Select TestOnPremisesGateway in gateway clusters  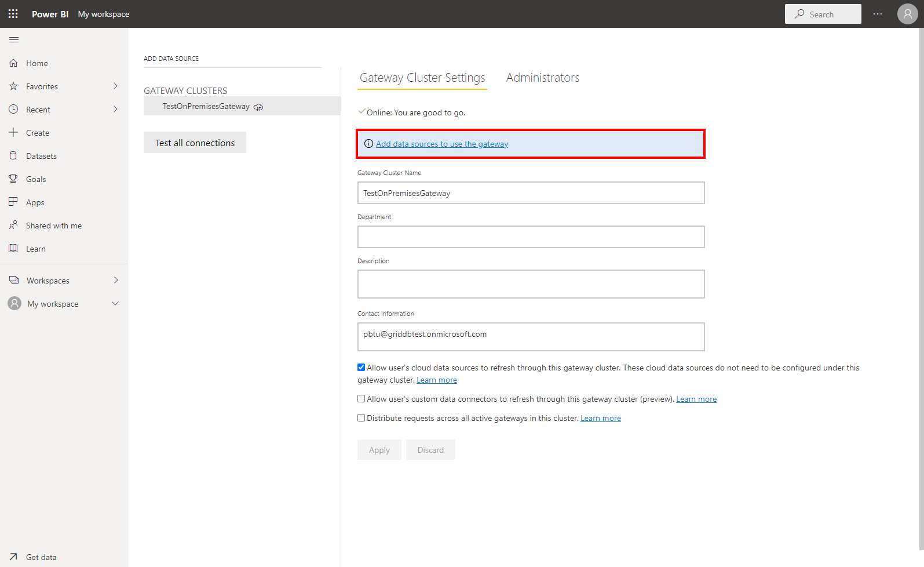[206, 106]
